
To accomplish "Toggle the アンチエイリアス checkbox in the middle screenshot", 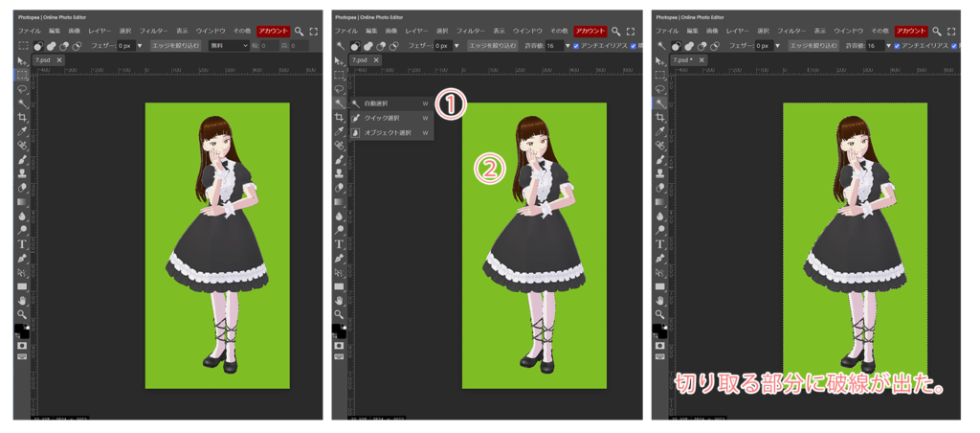I will (x=576, y=46).
